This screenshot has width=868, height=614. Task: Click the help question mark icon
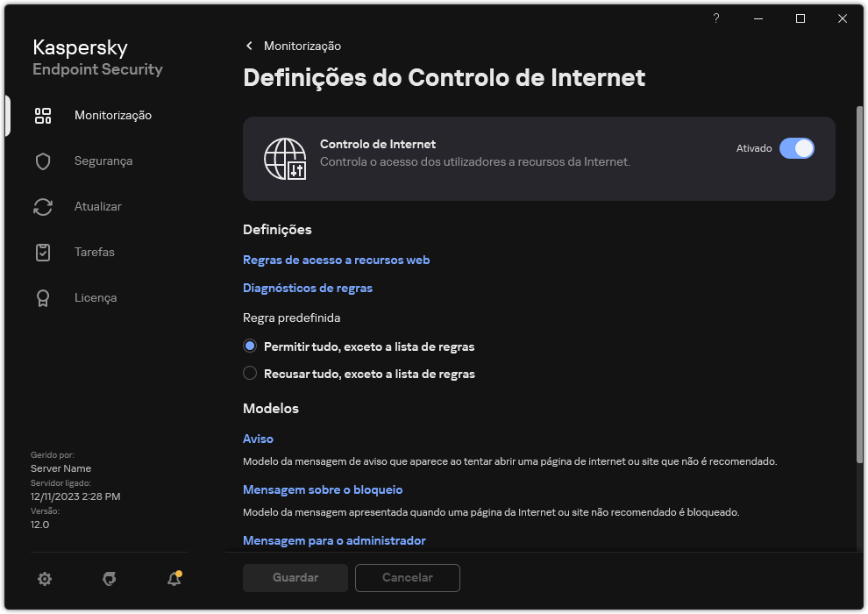click(715, 18)
